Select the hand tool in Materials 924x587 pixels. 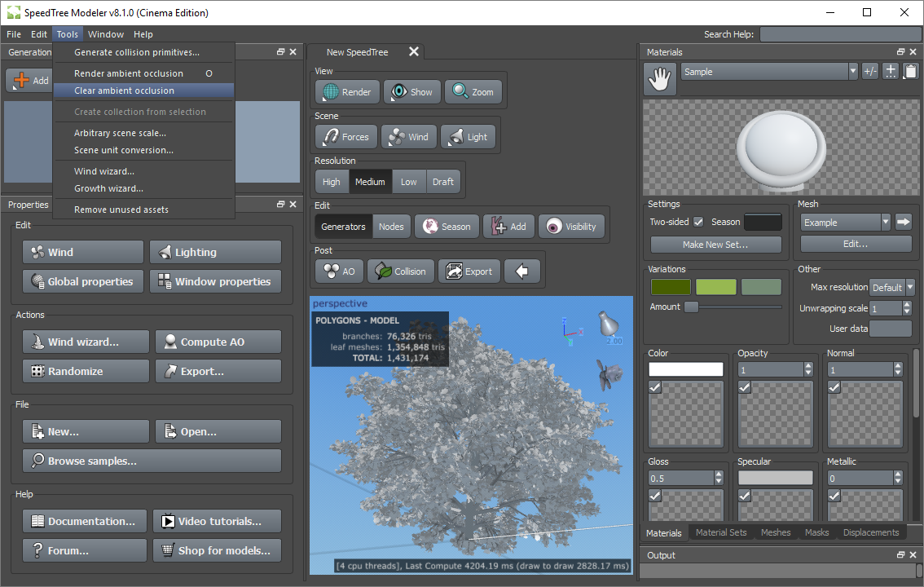[659, 79]
